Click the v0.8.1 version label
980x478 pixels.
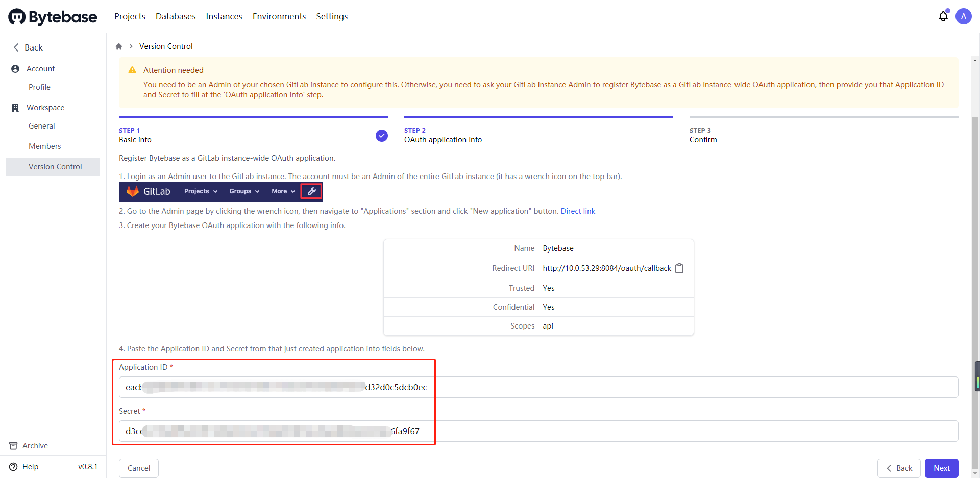click(88, 467)
